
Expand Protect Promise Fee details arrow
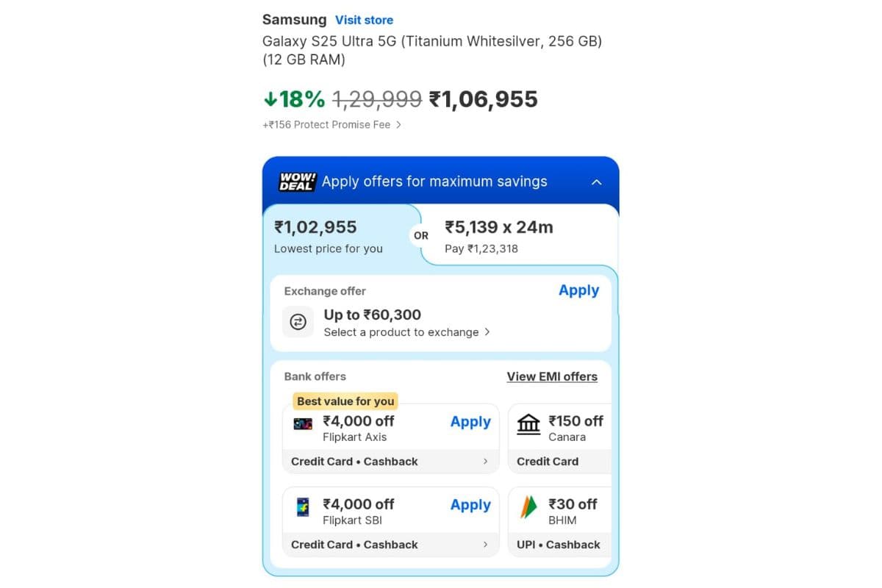click(x=398, y=125)
